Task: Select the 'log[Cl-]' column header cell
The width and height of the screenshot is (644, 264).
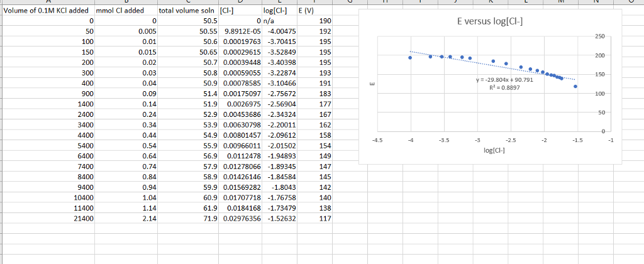Action: pyautogui.click(x=279, y=11)
